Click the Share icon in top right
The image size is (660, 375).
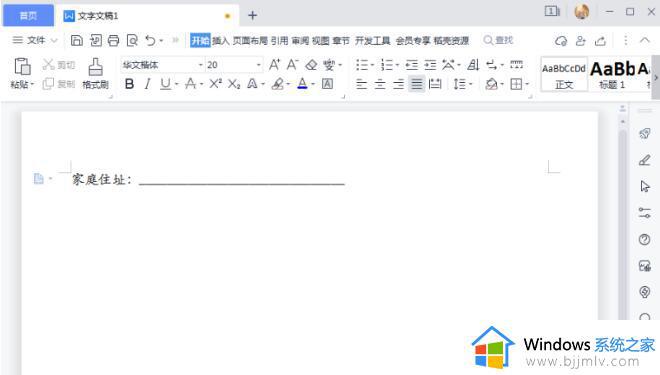coord(600,40)
